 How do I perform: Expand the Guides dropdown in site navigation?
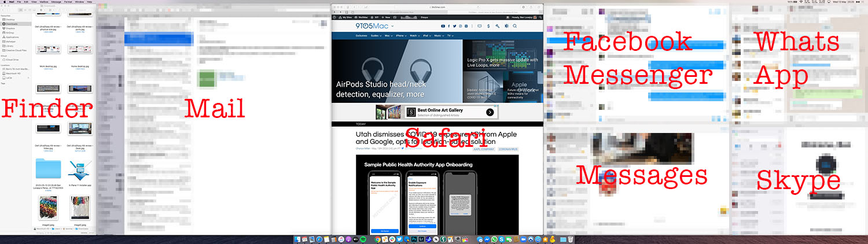point(376,36)
